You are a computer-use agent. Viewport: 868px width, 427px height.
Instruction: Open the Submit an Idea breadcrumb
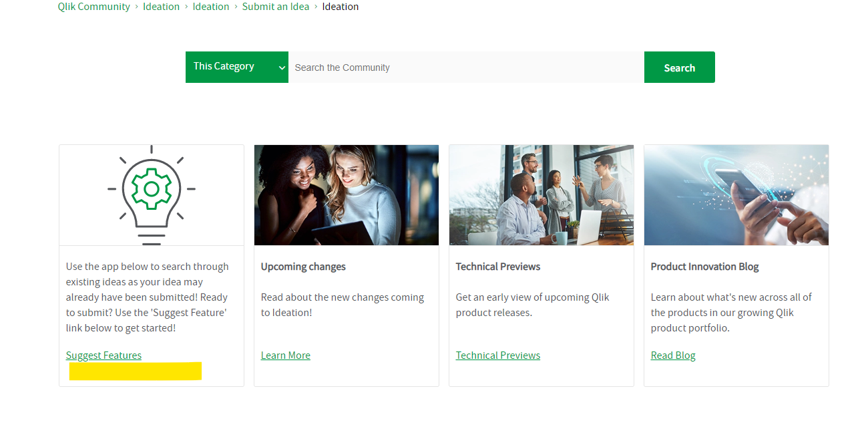pyautogui.click(x=276, y=7)
